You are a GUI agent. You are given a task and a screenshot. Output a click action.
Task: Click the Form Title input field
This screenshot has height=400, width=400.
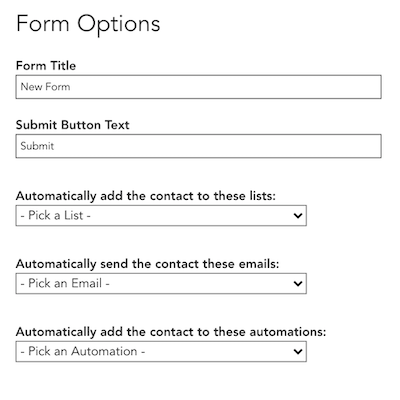(x=198, y=87)
